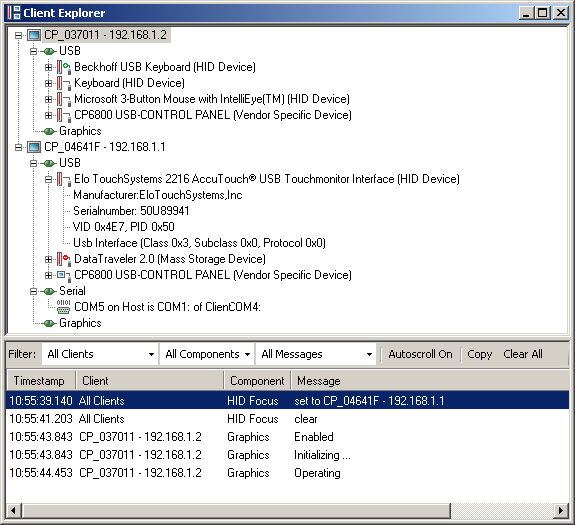Screen dimensions: 575x525
Task: Sort by the Client column header
Action: pyautogui.click(x=150, y=381)
